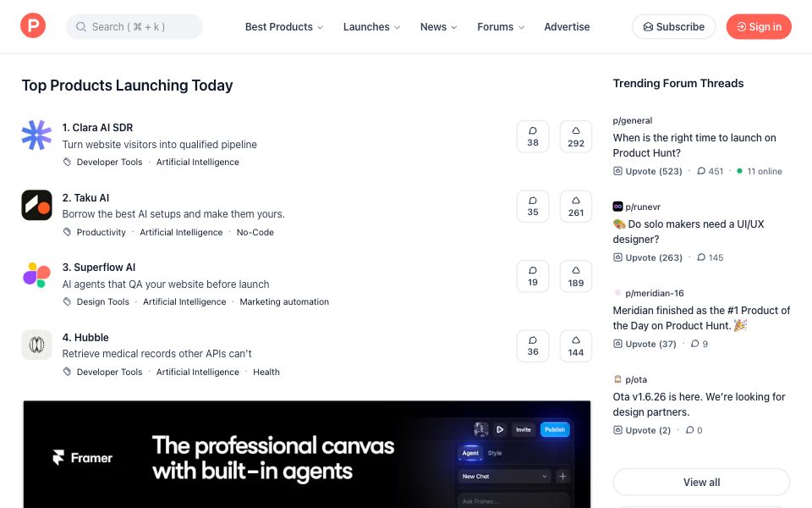This screenshot has height=508, width=812.
Task: Click the plus icon in Framer ad
Action: (x=562, y=476)
